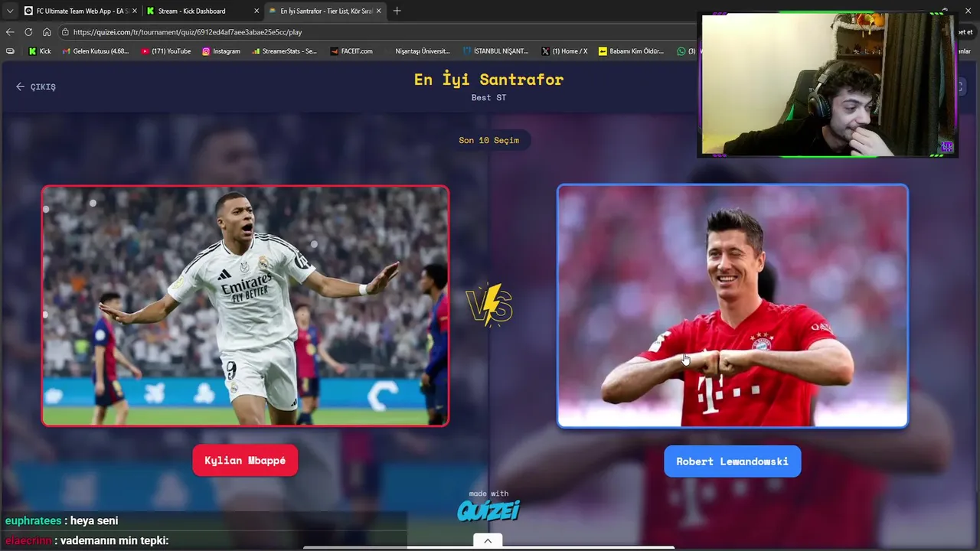Open the FACEIT.com bookmark
This screenshot has height=551, width=980.
[x=351, y=51]
